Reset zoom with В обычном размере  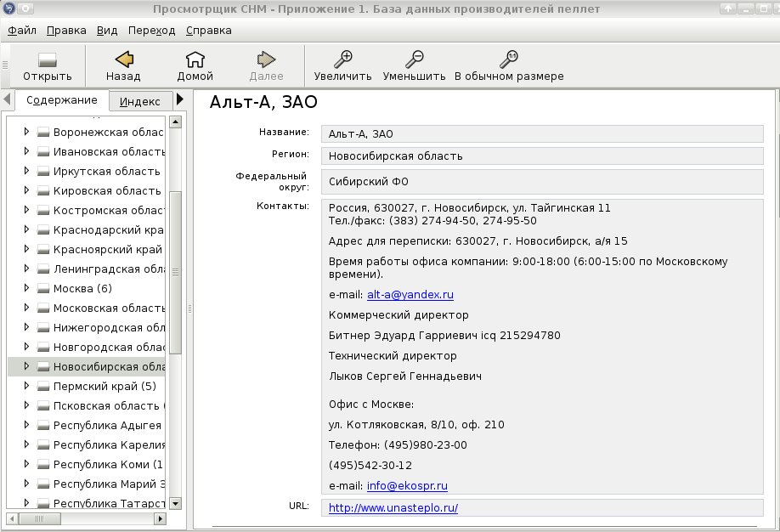point(509,59)
